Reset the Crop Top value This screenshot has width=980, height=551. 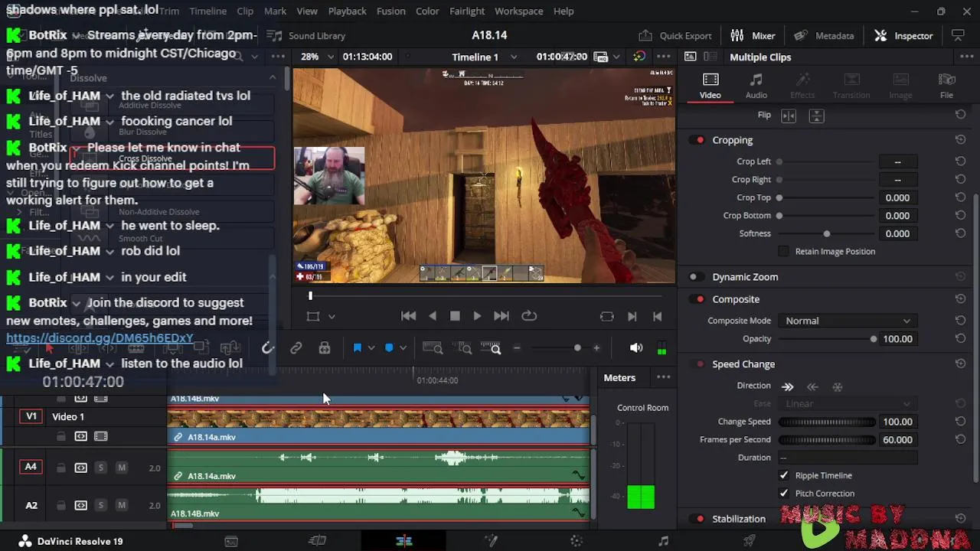pyautogui.click(x=960, y=197)
